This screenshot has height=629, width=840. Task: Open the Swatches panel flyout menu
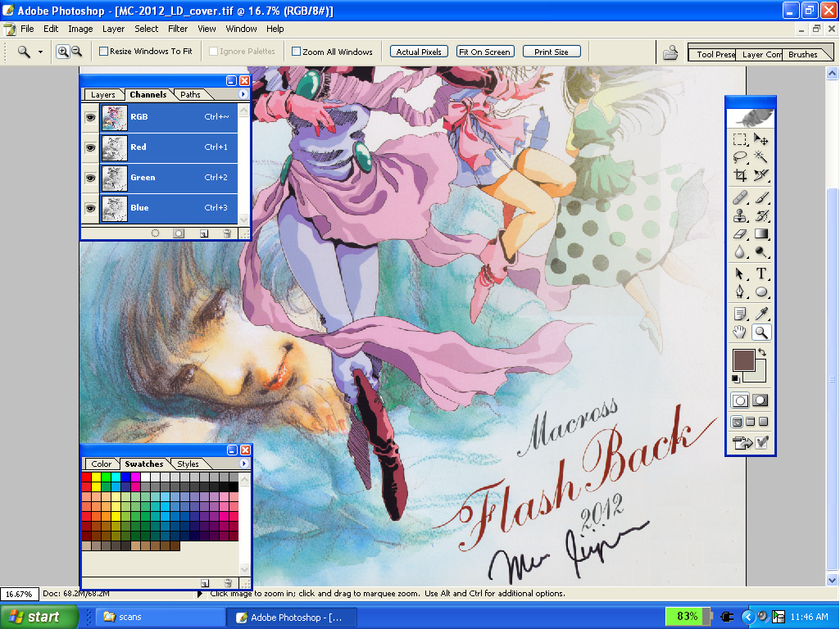243,464
